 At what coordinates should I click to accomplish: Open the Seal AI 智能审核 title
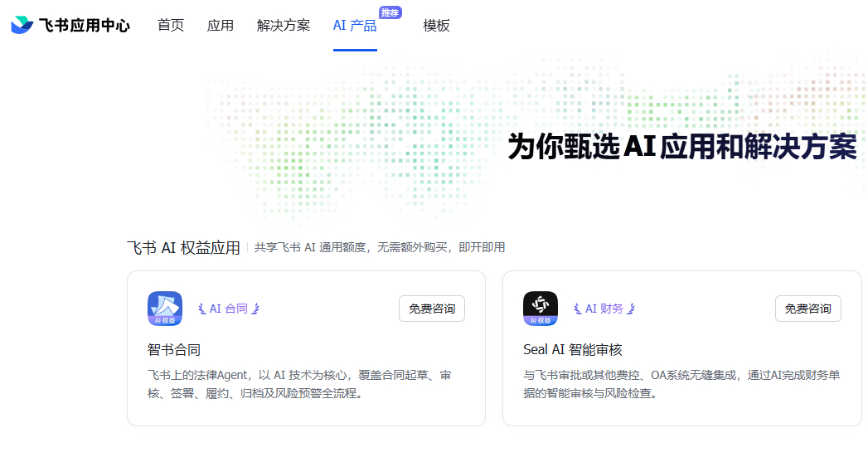point(572,349)
